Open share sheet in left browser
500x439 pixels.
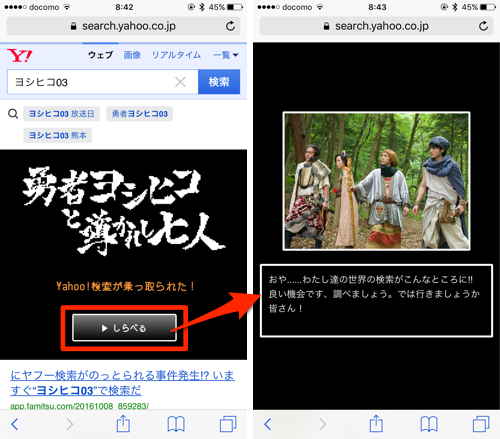pos(123,424)
